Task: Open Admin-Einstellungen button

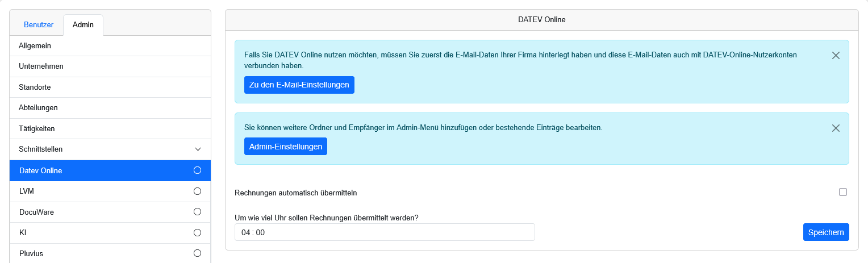Action: click(286, 146)
